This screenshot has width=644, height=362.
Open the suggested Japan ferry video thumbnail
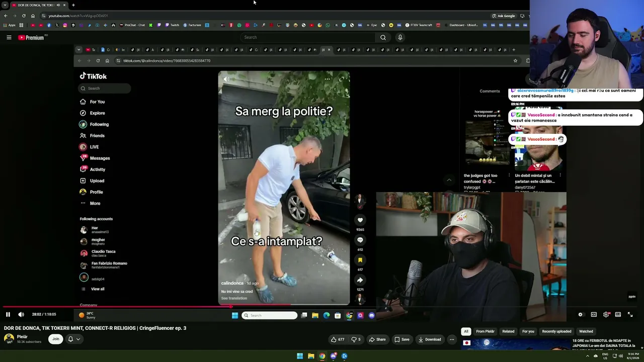[515, 344]
